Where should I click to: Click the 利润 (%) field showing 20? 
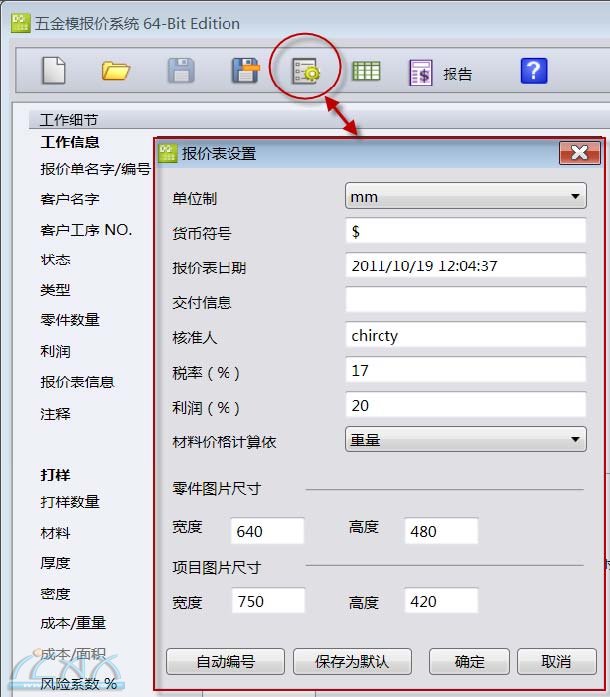[x=466, y=405]
